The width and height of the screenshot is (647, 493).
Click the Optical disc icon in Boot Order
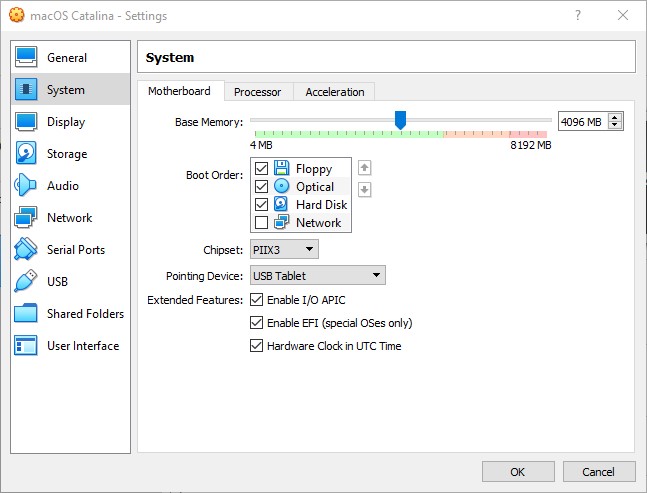[x=281, y=186]
